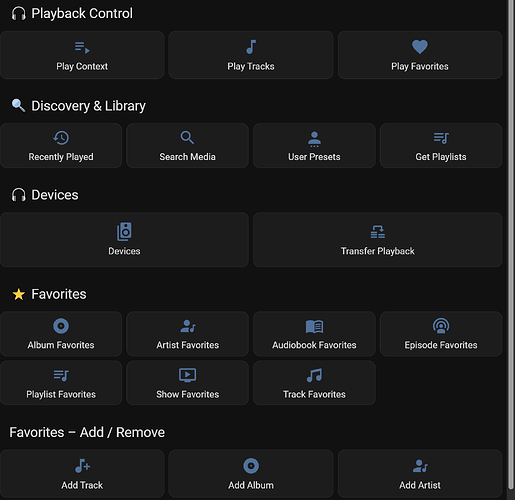Click the Artist Favorites icon
Image resolution: width=515 pixels, height=500 pixels.
(188, 326)
